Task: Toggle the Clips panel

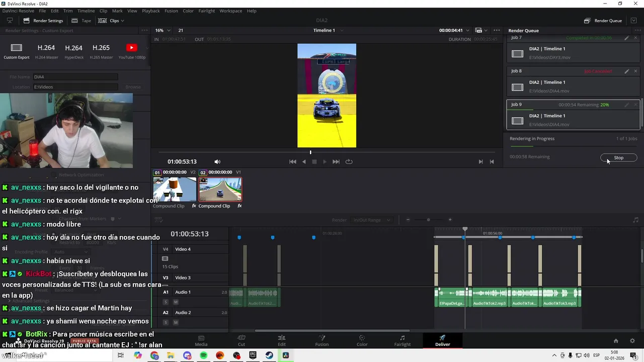Action: click(109, 21)
